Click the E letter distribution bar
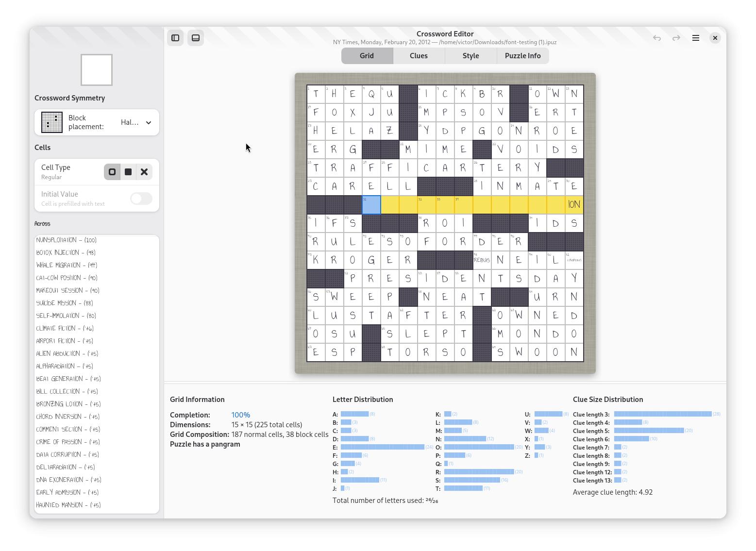756x551 pixels. (384, 447)
